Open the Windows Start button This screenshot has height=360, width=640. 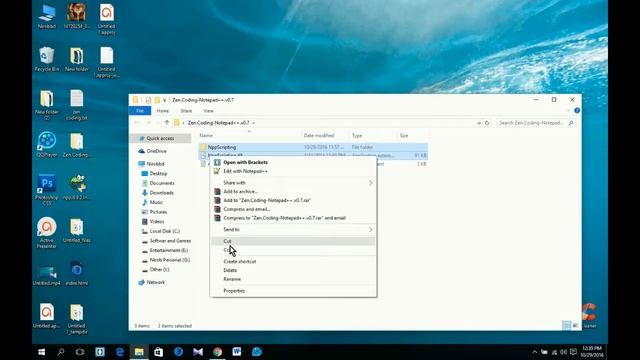click(x=42, y=352)
